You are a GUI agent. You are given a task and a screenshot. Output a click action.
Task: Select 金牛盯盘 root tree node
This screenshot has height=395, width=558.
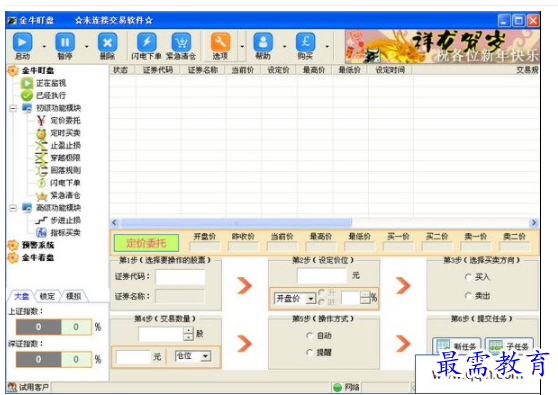point(38,70)
